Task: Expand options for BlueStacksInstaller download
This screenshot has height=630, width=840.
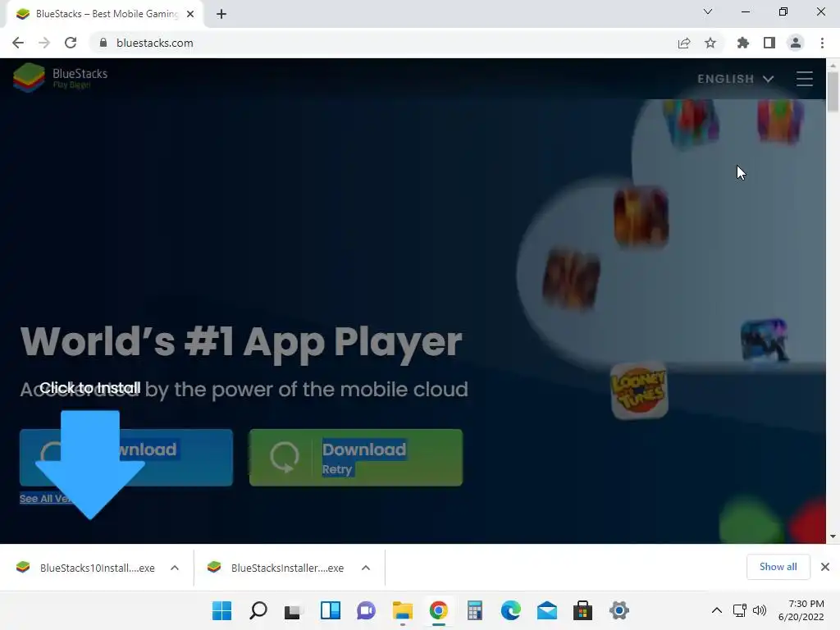Action: point(366,568)
